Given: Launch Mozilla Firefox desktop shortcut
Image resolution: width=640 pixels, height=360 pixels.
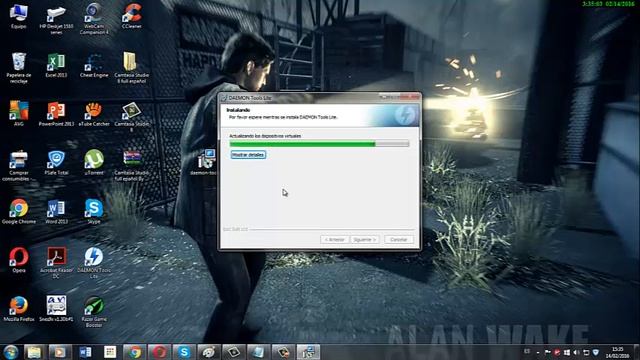Looking at the screenshot, I should (x=19, y=309).
